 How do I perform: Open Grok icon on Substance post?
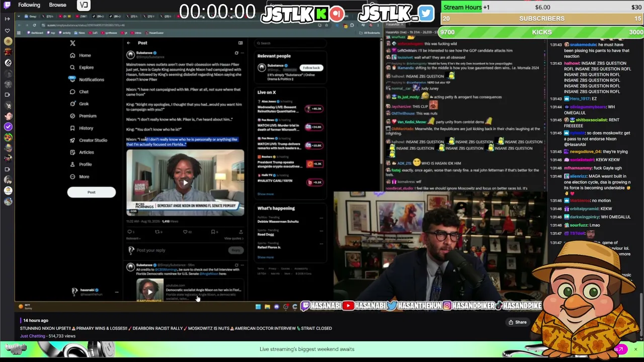click(x=236, y=53)
